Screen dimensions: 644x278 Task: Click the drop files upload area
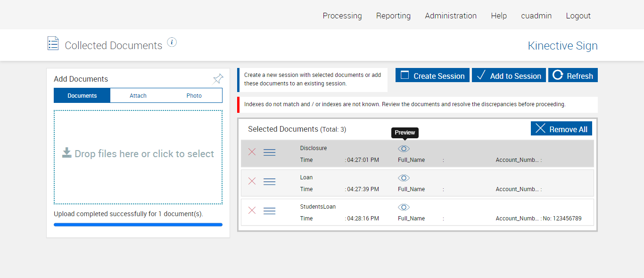[x=138, y=157]
